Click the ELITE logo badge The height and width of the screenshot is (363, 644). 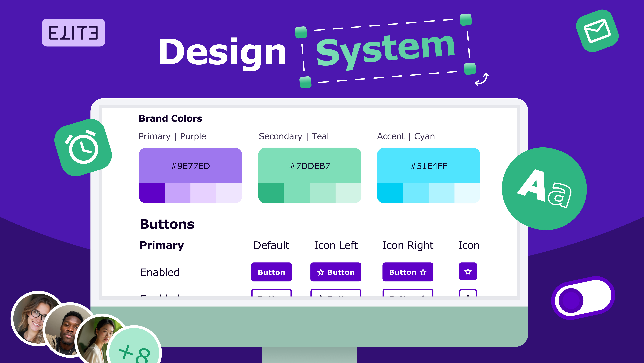pos(73,33)
